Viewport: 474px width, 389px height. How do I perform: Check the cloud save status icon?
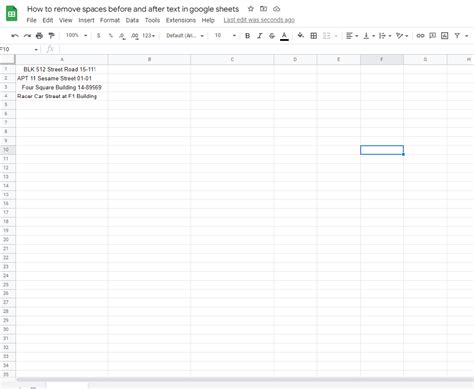point(276,9)
